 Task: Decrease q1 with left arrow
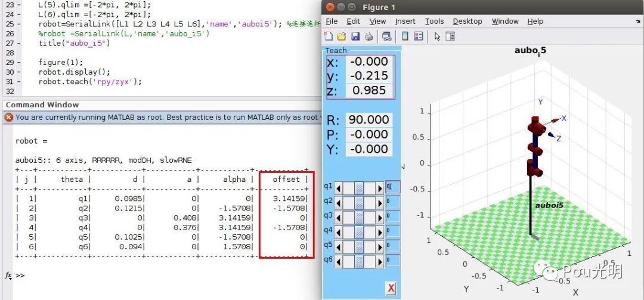pyautogui.click(x=339, y=188)
